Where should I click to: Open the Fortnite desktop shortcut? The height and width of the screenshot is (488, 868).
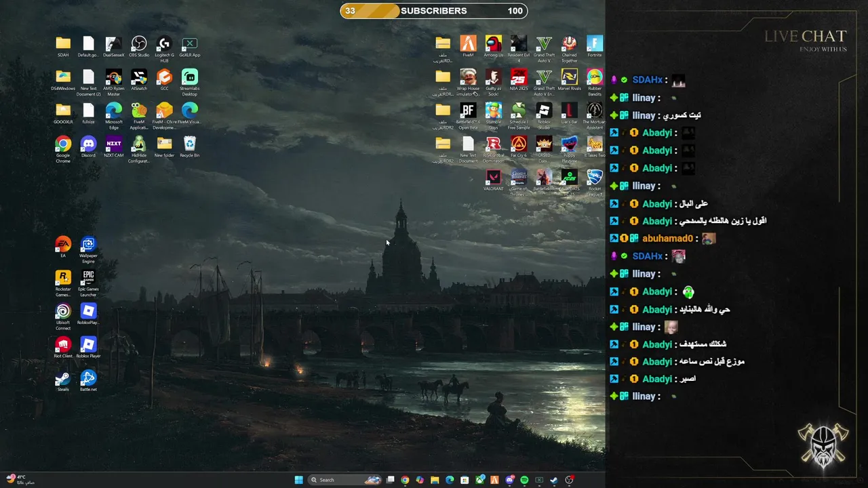pos(595,47)
